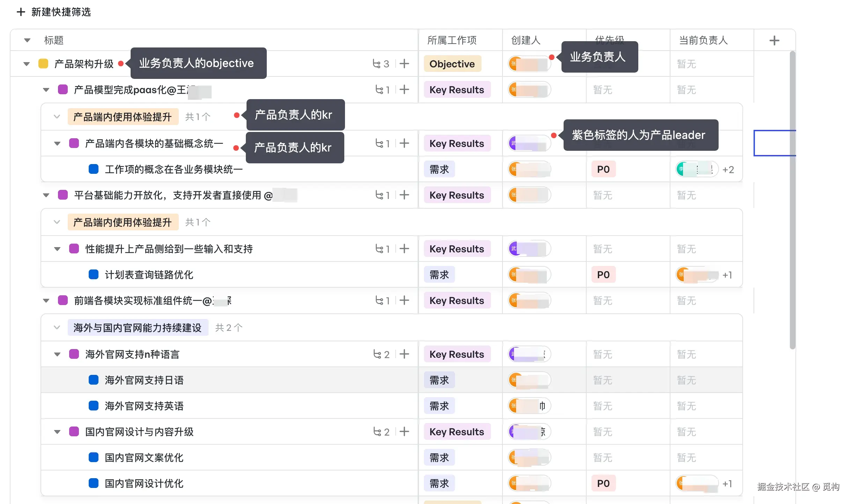Click the 当前负责人 column header
Screen dimensions: 852x504
click(703, 40)
